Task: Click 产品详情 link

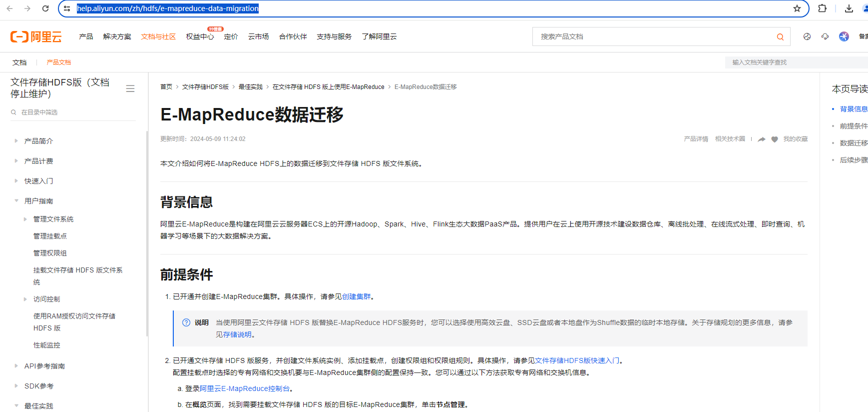Action: click(x=696, y=139)
